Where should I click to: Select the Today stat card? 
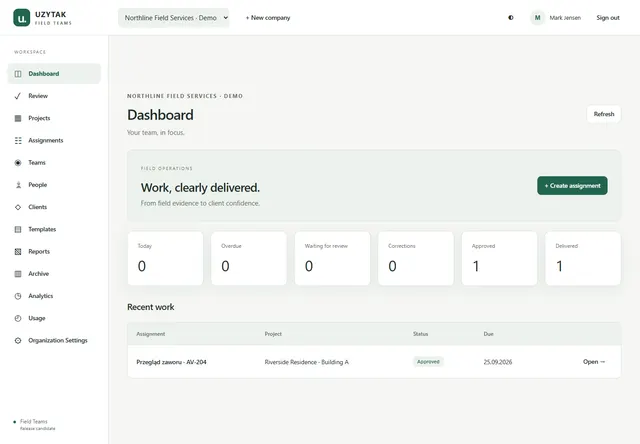coord(165,258)
